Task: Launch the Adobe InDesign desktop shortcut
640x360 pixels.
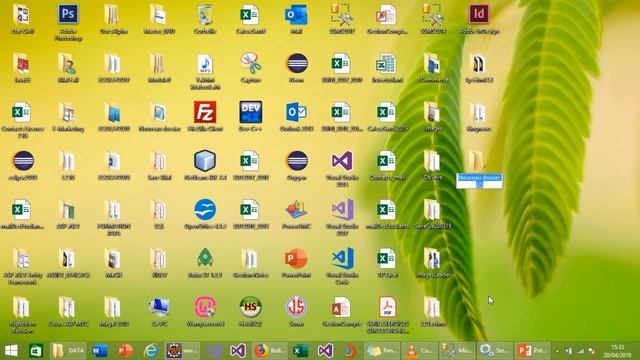Action: (x=479, y=15)
